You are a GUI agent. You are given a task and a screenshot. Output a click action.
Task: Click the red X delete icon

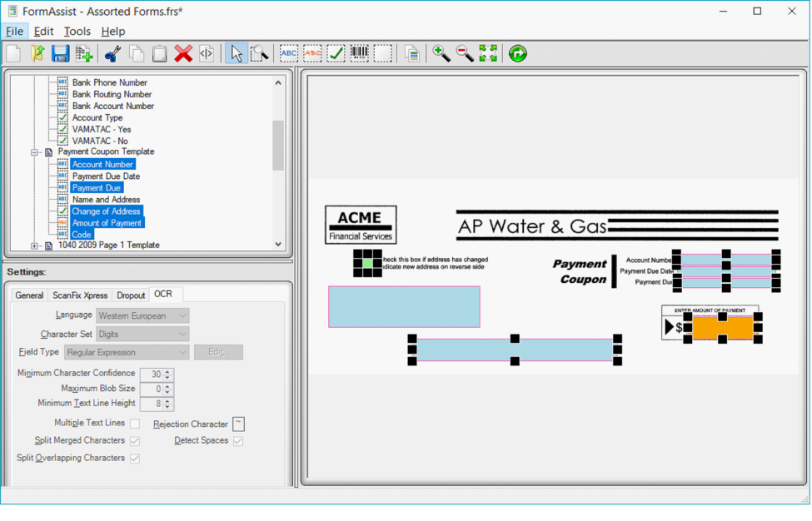point(183,54)
